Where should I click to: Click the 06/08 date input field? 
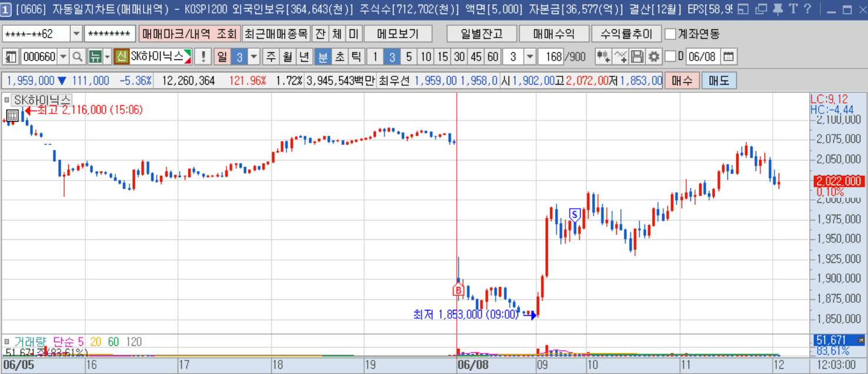click(x=703, y=57)
